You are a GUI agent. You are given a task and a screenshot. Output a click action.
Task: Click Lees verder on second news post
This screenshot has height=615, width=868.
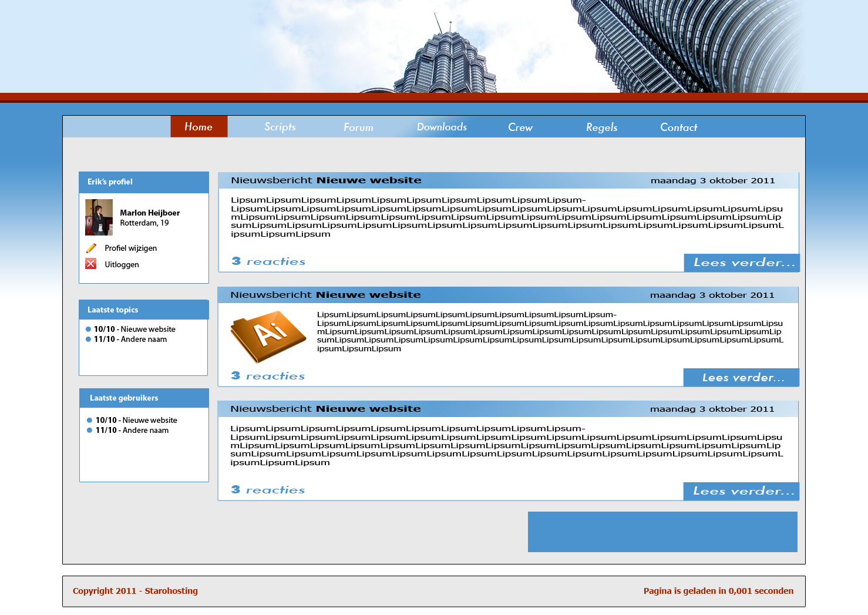pos(741,378)
